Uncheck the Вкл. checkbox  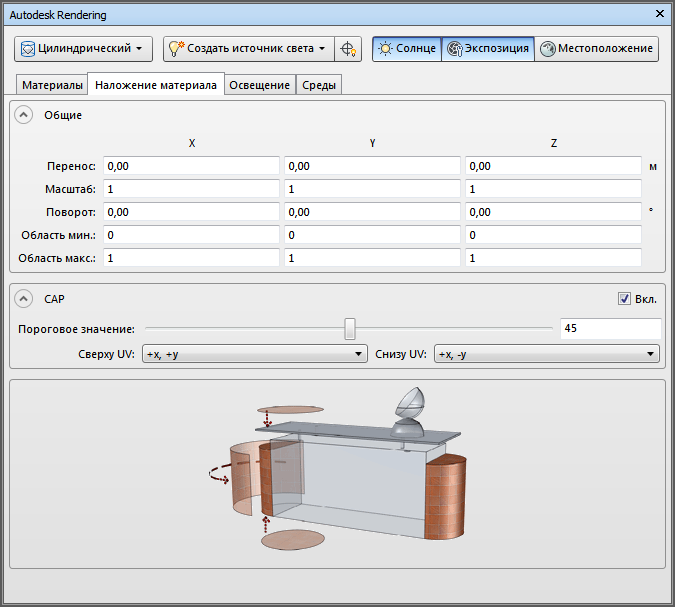[x=624, y=298]
